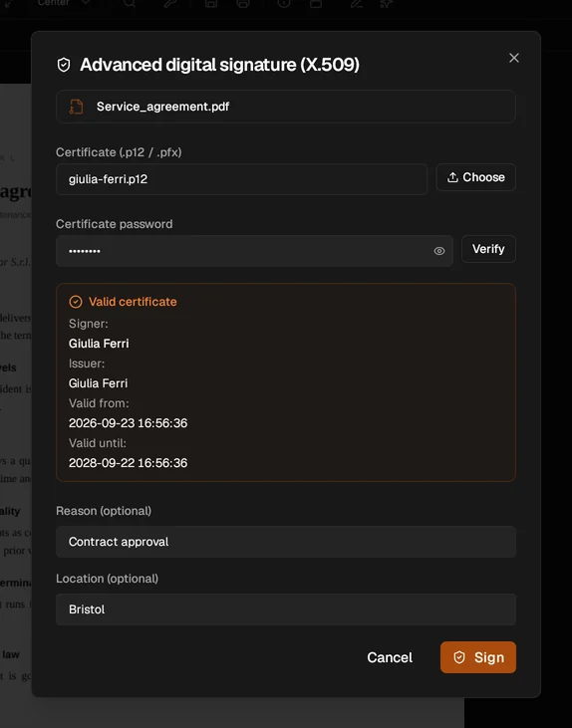The width and height of the screenshot is (572, 728).
Task: Close the Advanced digital signature dialog
Action: (x=513, y=58)
